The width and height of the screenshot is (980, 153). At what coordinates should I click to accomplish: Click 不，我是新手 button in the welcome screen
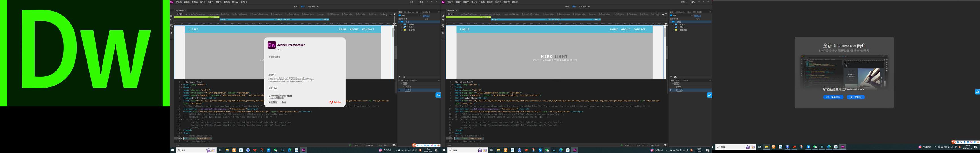(x=833, y=97)
